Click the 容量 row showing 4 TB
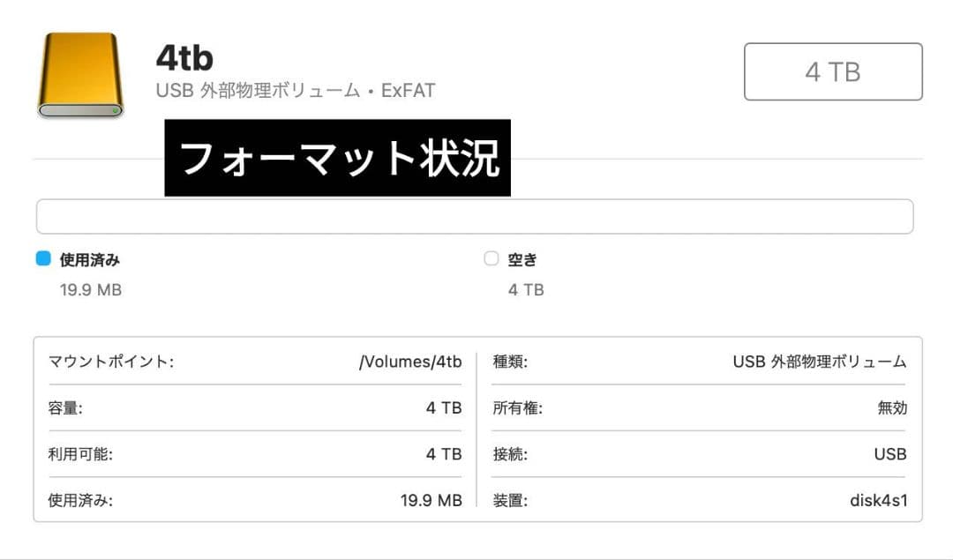The height and width of the screenshot is (560, 953). tap(256, 407)
